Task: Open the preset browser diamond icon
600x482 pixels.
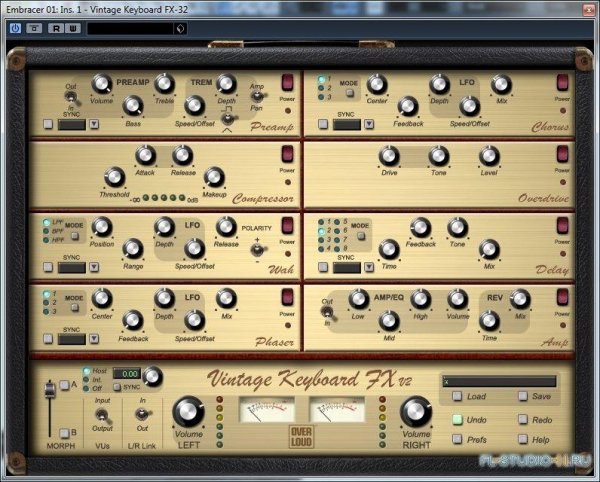Action: (180, 29)
